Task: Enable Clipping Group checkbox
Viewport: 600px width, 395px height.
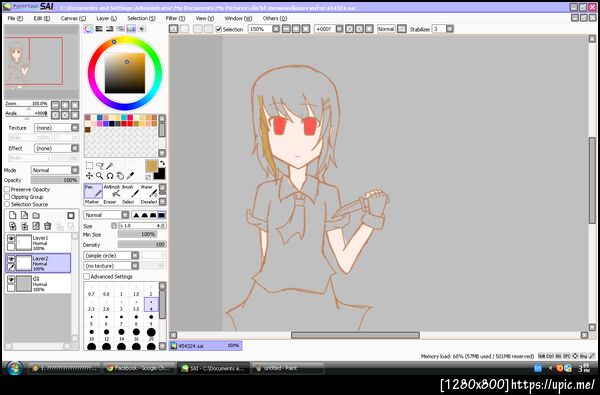Action: click(x=7, y=197)
